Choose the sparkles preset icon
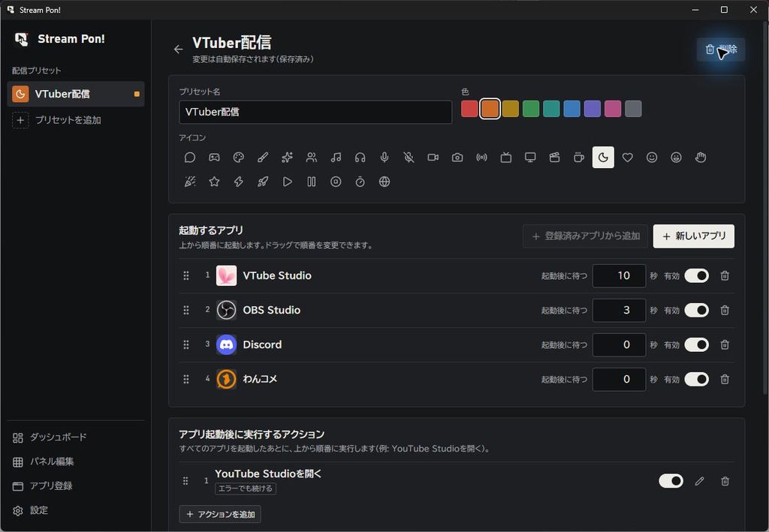 click(x=288, y=158)
